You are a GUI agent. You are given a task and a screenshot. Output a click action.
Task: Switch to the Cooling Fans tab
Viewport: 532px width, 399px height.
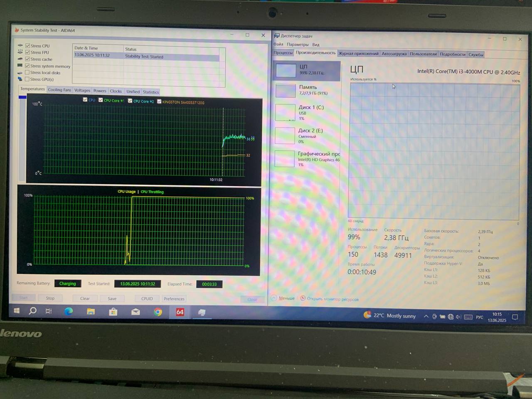coord(59,90)
